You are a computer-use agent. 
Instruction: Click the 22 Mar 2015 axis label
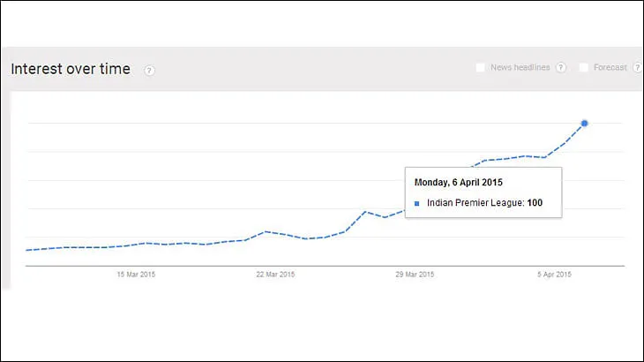click(x=275, y=275)
